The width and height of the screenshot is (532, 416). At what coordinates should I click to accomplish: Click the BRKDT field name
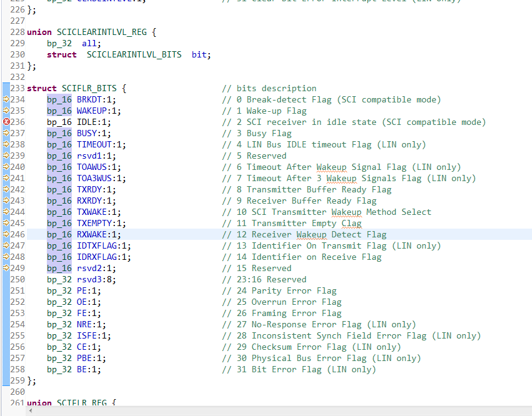89,99
